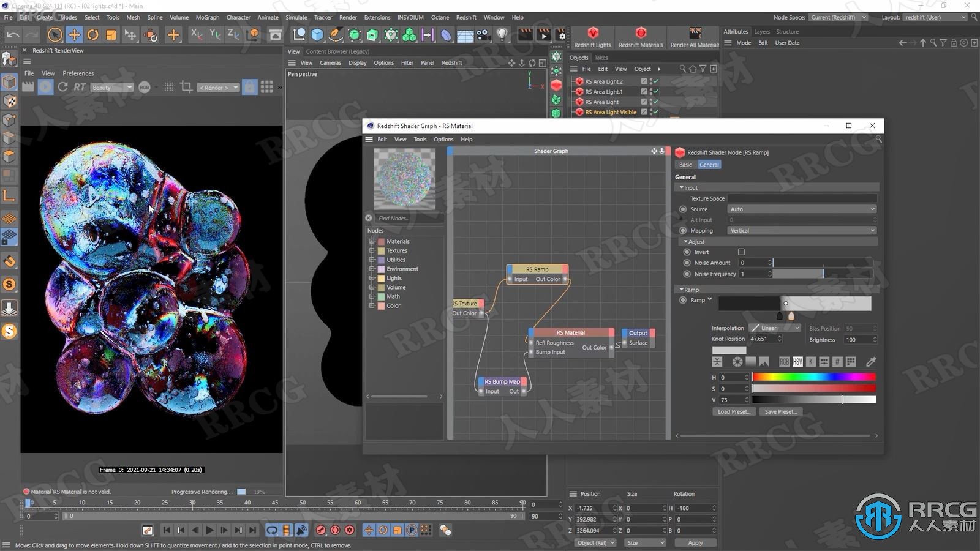Click the light bulb icon in toolbar
The image size is (980, 551).
[502, 35]
